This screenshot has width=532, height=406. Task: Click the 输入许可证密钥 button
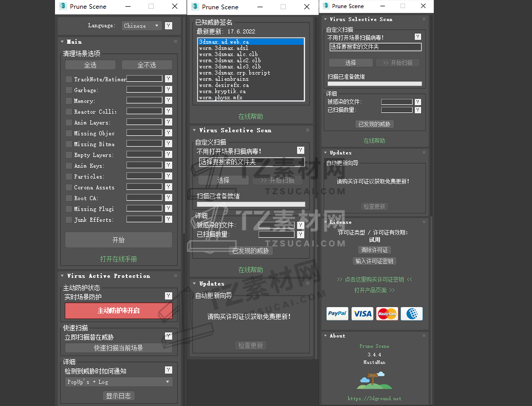coord(374,261)
